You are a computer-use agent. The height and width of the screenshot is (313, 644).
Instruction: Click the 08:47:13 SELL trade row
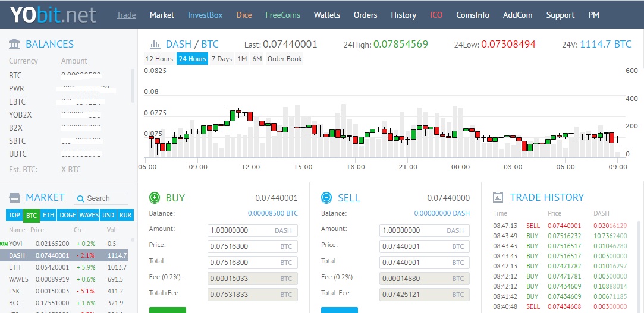coord(560,226)
